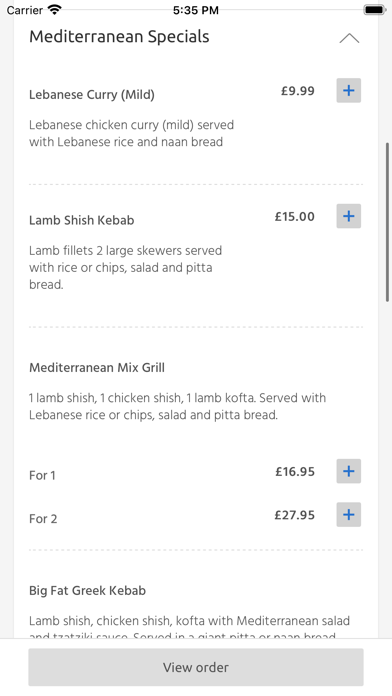Select the Lamb Shish Kebab title
392x696 pixels.
coord(82,220)
